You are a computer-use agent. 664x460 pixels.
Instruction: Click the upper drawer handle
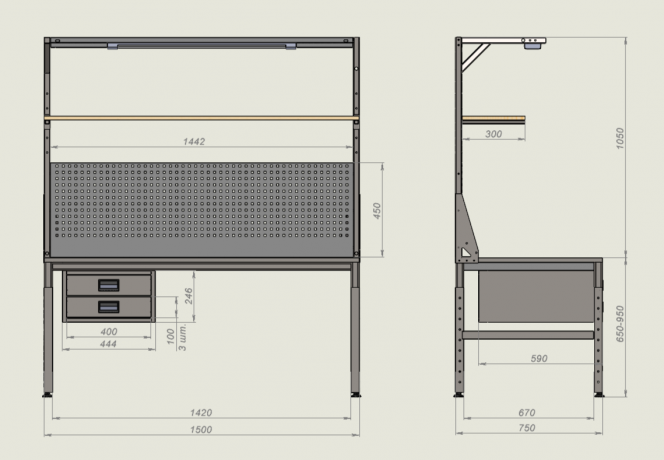[109, 285]
